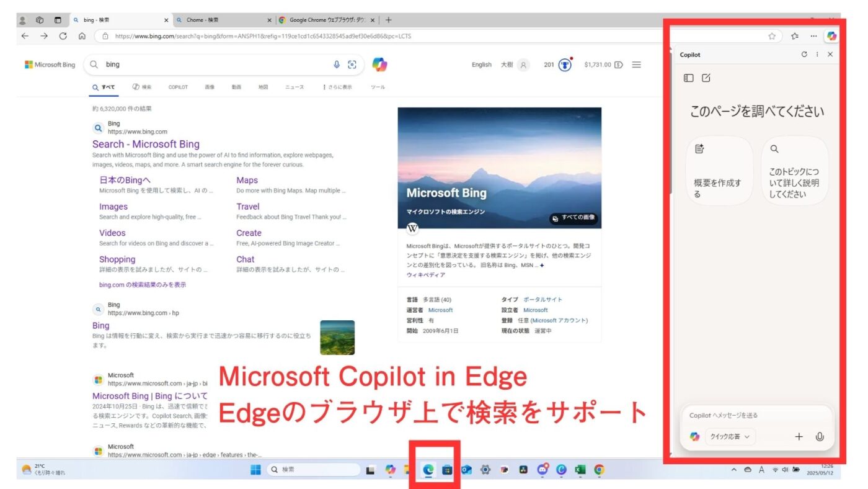868x489 pixels.
Task: Open a new browser tab
Action: pos(388,20)
